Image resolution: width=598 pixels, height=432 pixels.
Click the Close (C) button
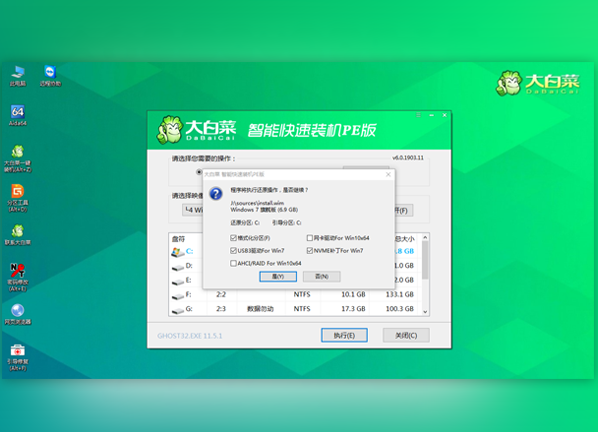[x=406, y=335]
